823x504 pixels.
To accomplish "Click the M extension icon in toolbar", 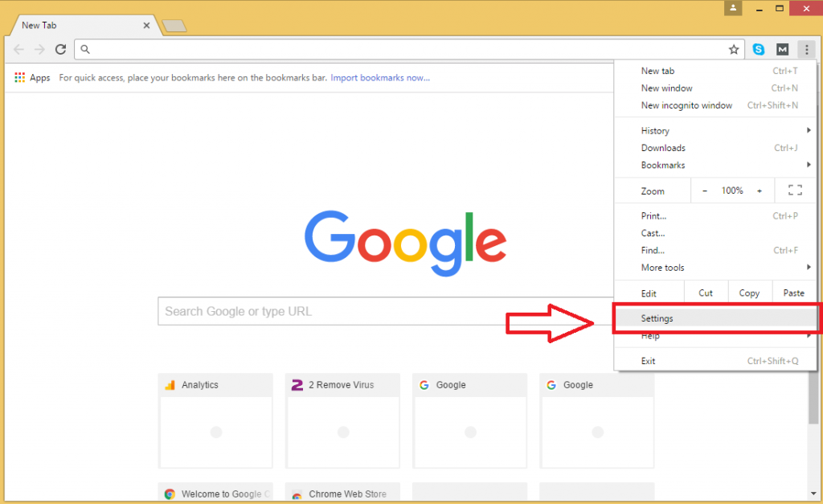I will 782,50.
